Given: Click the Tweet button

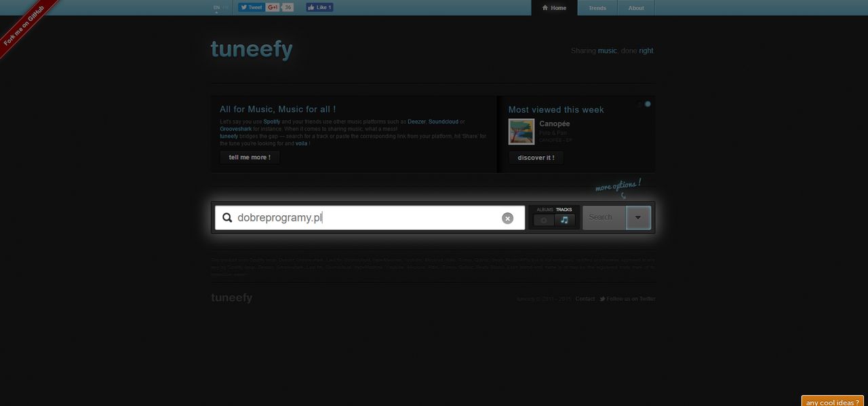Looking at the screenshot, I should coord(251,7).
